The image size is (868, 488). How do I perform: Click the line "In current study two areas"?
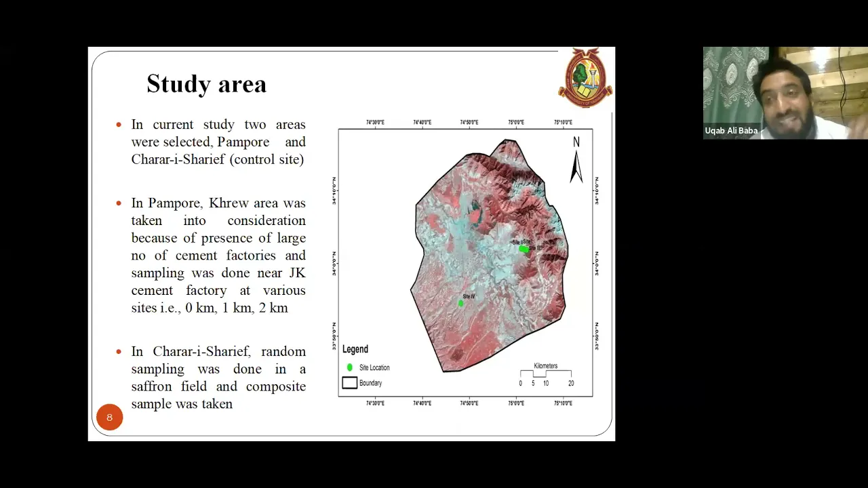click(218, 125)
